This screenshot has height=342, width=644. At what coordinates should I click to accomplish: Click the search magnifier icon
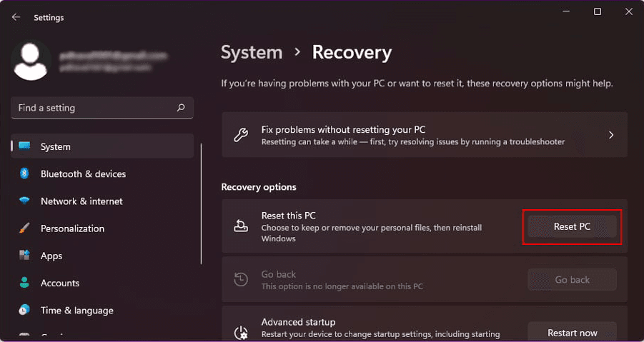[x=181, y=108]
